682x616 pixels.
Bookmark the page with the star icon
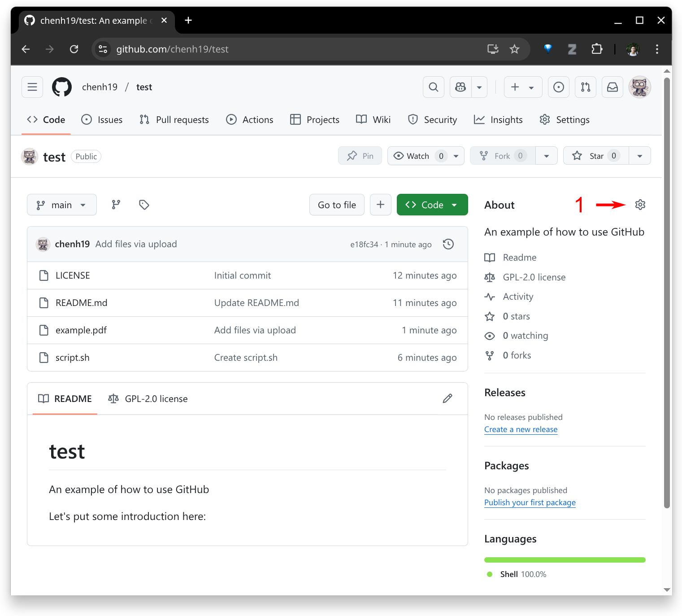[514, 49]
